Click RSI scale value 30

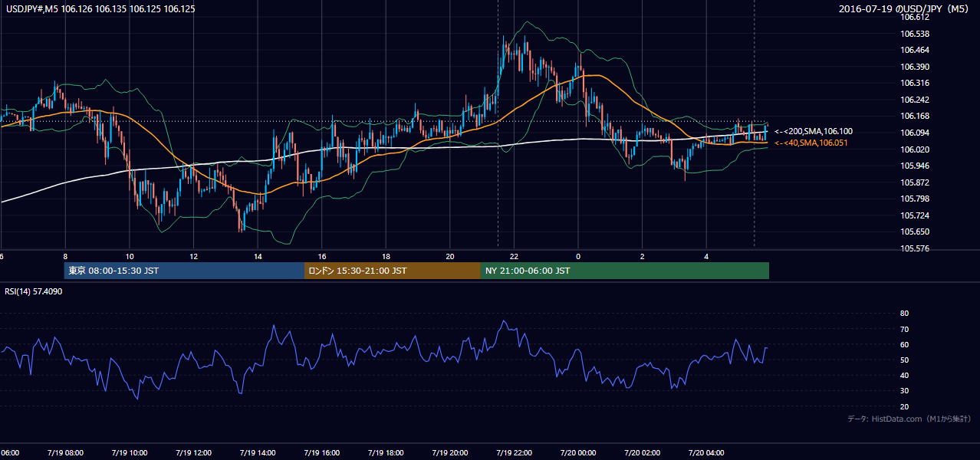[905, 391]
